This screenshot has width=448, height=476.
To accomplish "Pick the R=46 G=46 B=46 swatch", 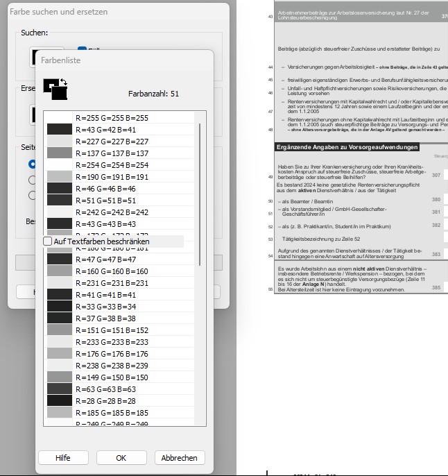I will click(x=60, y=189).
